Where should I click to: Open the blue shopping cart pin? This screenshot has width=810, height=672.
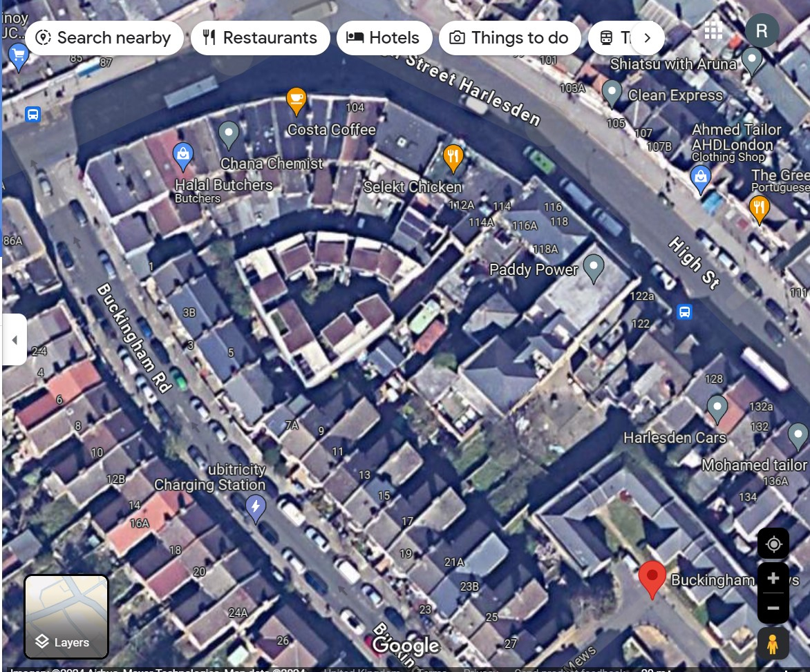(x=19, y=57)
